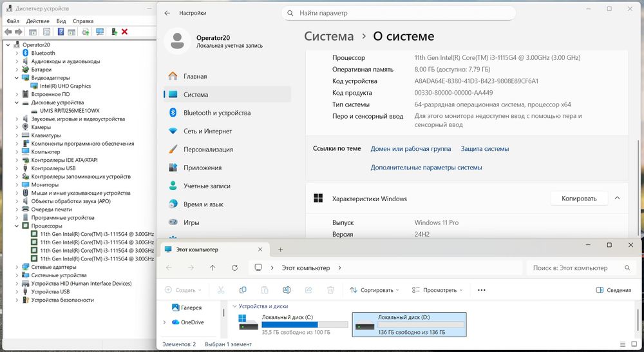Screen dimensions: 644x352
Task: Open Игры in Settings sidebar
Action: coord(227,222)
